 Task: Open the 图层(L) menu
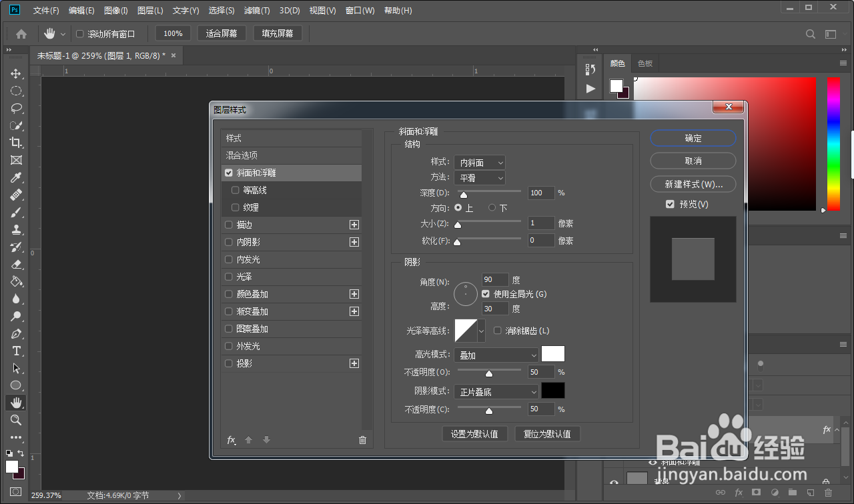point(150,11)
